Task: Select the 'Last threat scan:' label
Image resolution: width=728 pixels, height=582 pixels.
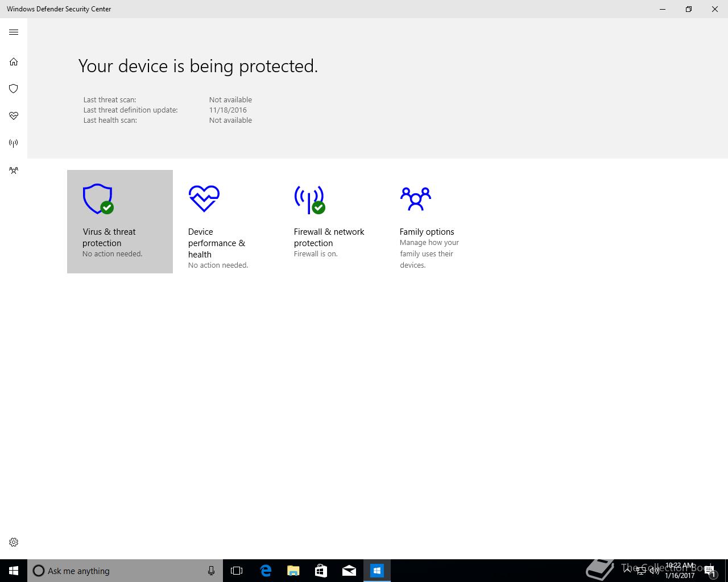Action: click(110, 100)
